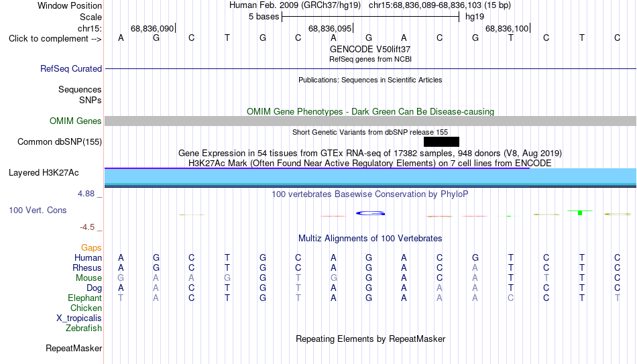Click the Dog alignment row label
The height and width of the screenshot is (364, 637).
click(x=94, y=288)
